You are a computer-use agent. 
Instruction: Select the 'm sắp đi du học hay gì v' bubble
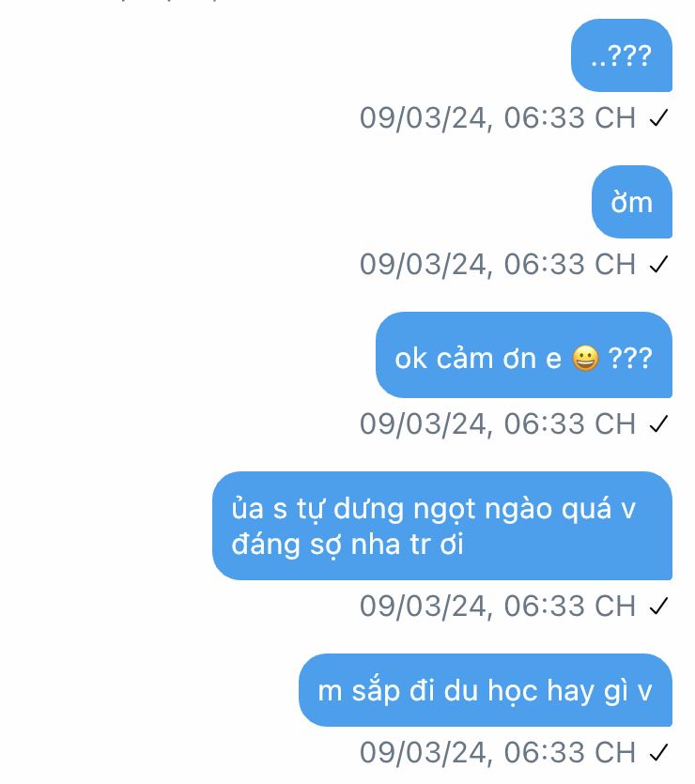pyautogui.click(x=486, y=690)
